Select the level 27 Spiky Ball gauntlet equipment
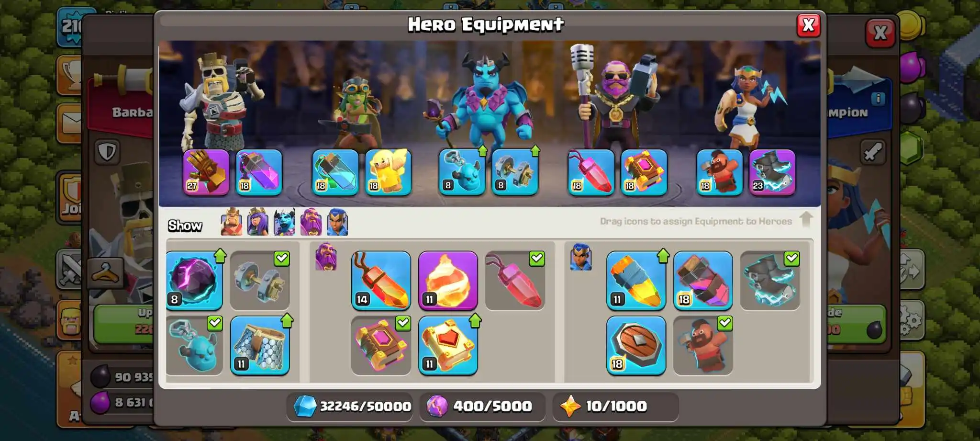Screen dimensions: 980x441 (x=206, y=172)
